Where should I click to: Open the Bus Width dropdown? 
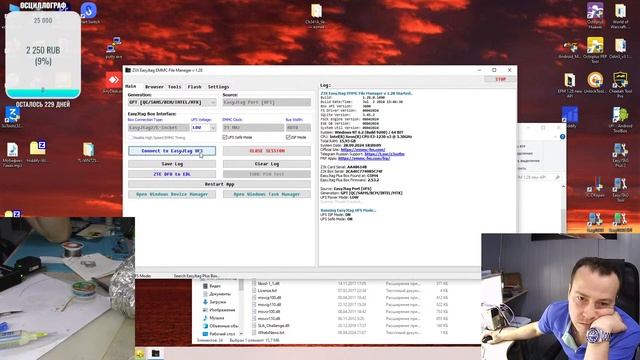(x=298, y=128)
